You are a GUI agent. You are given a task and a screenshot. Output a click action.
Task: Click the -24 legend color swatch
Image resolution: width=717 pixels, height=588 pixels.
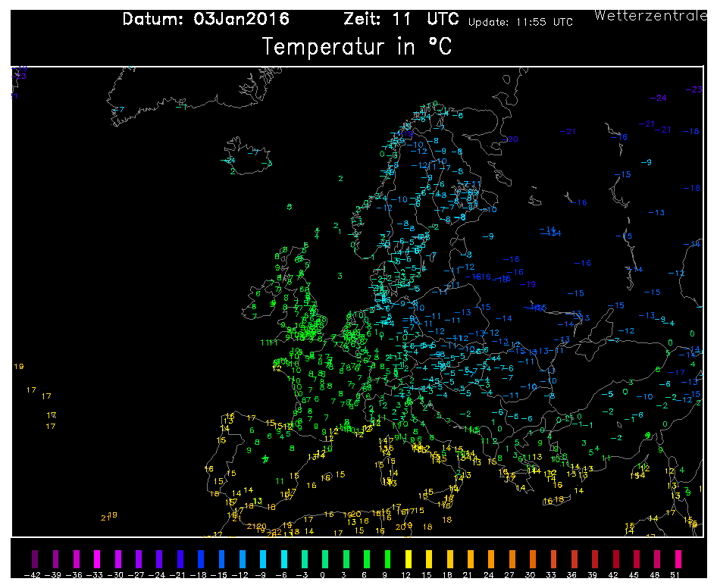pyautogui.click(x=160, y=558)
